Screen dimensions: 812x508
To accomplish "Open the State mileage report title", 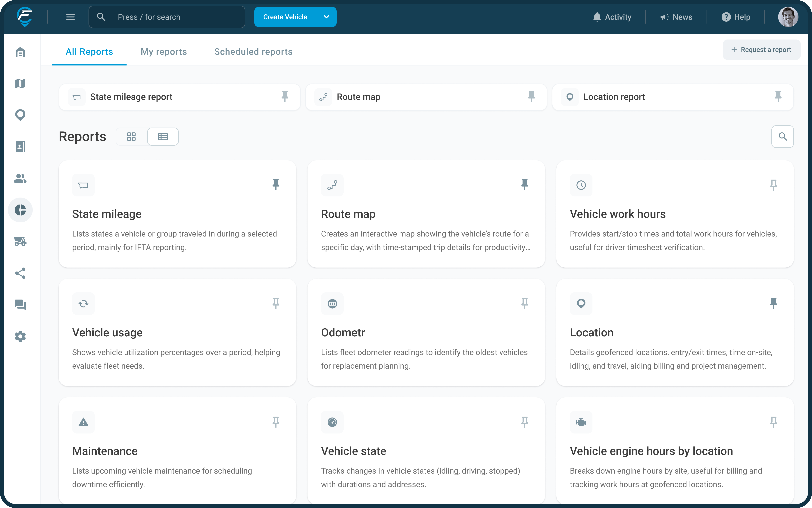I will pos(107,214).
